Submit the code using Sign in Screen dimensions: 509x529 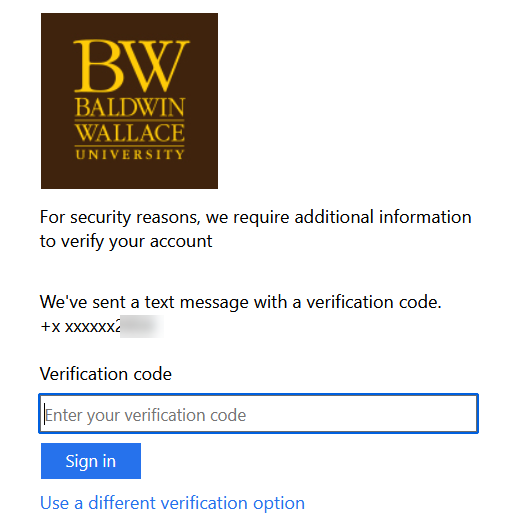click(x=91, y=461)
